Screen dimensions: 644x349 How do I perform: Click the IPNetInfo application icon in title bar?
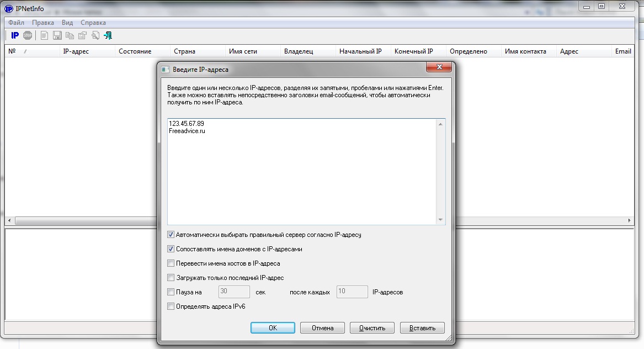pos(9,8)
